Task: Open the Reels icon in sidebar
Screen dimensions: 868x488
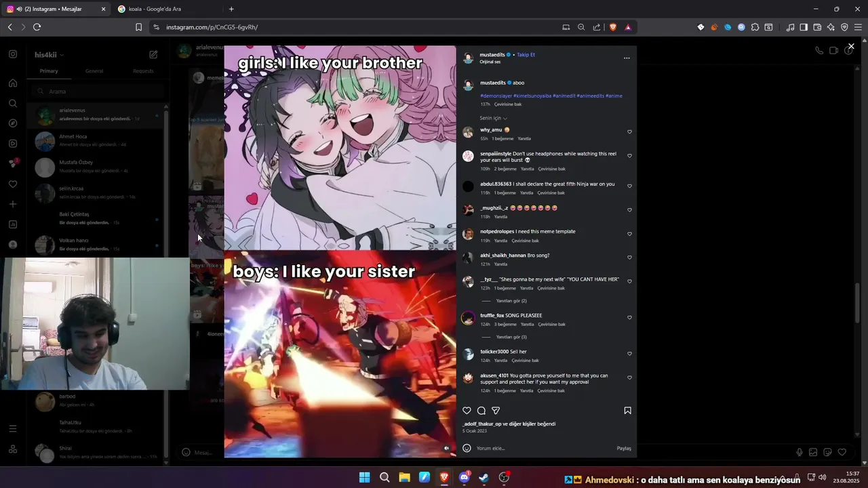Action: [13, 144]
